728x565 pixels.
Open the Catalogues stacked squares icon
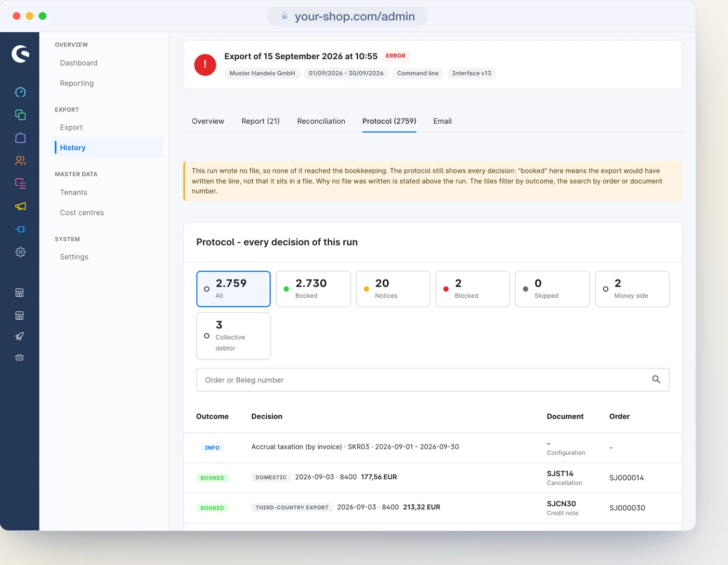pyautogui.click(x=20, y=115)
